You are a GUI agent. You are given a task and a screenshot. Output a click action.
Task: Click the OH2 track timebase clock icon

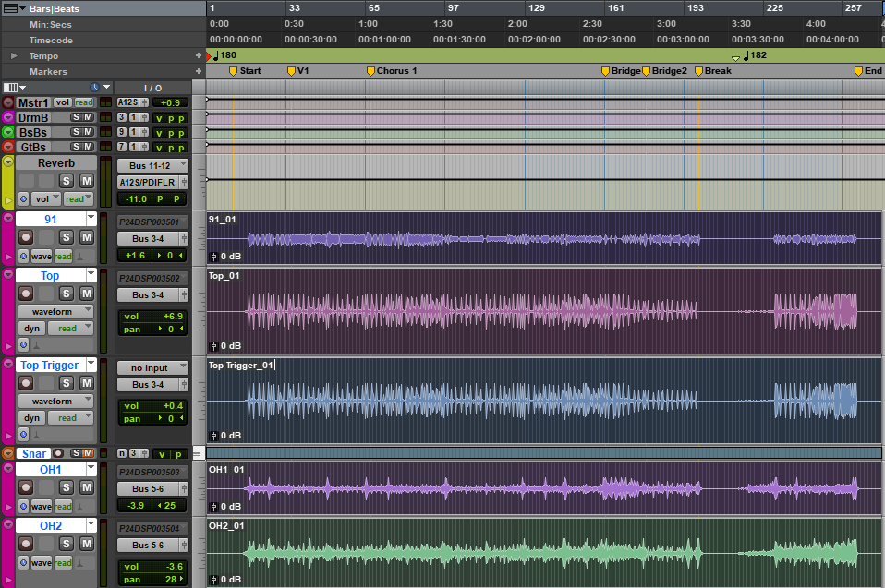point(24,563)
